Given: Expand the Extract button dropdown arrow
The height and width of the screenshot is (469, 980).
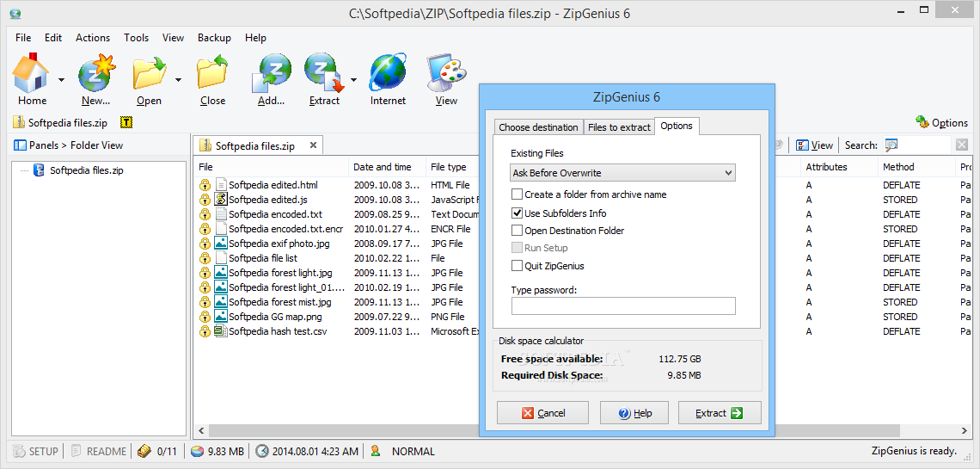Looking at the screenshot, I should (x=353, y=79).
